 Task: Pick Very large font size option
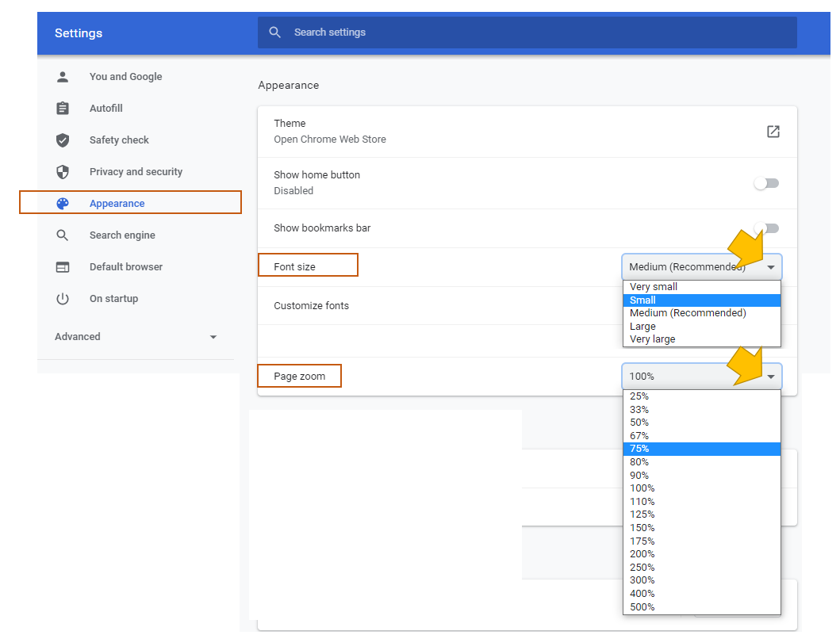coord(653,339)
